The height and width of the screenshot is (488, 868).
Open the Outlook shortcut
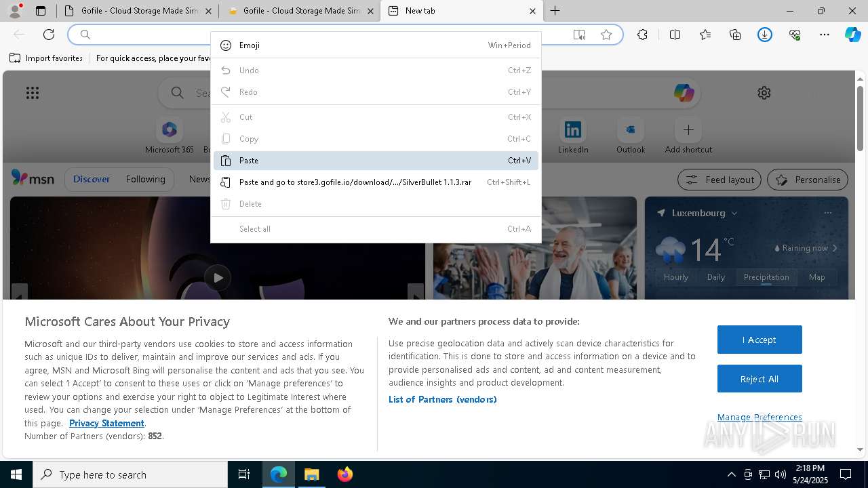[631, 136]
